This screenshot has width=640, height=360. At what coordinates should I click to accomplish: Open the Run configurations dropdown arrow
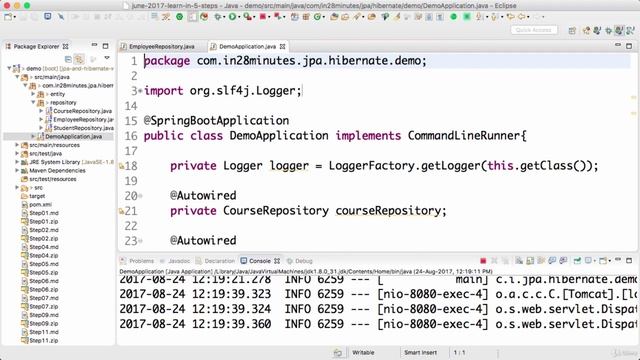click(x=239, y=17)
